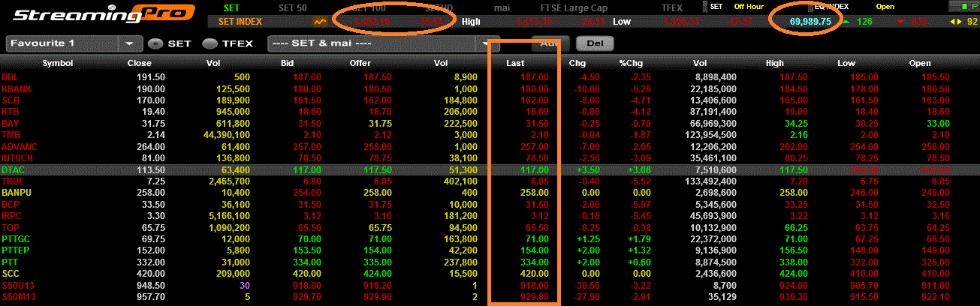Select the BBL symbol row

[490, 77]
